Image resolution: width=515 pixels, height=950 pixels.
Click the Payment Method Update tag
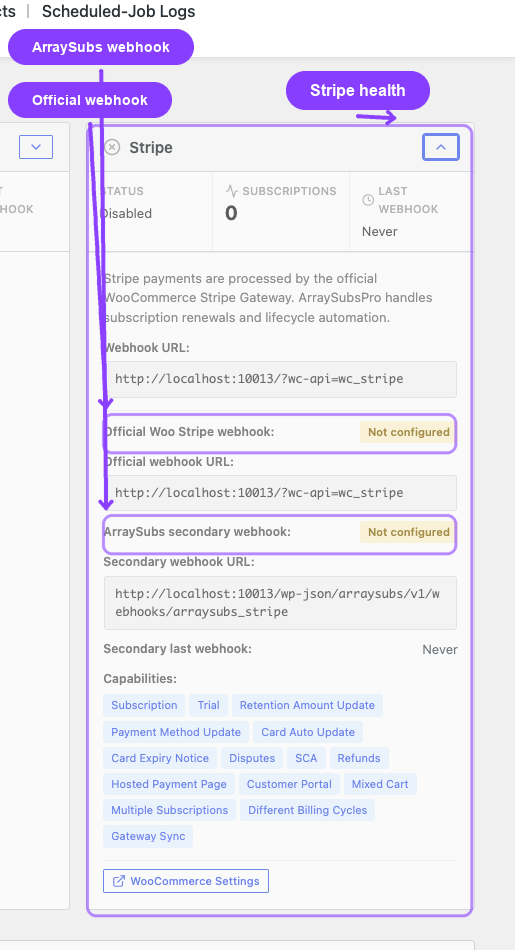coord(176,732)
